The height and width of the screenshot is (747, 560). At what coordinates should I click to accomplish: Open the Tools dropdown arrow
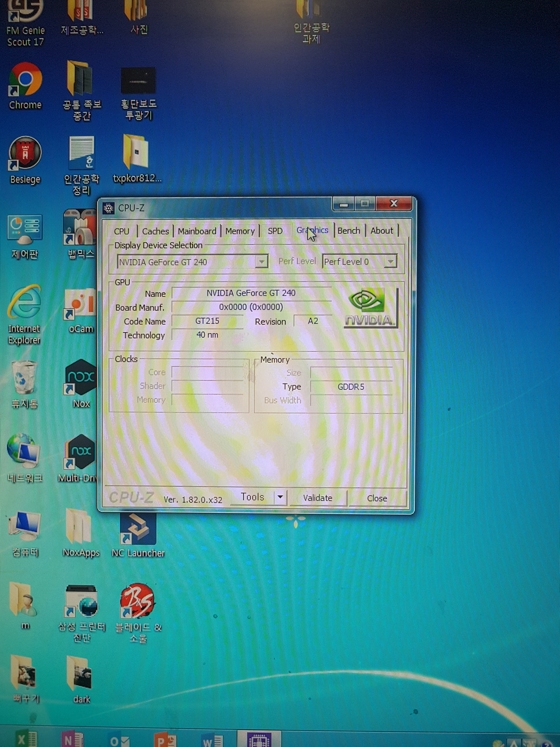(280, 497)
